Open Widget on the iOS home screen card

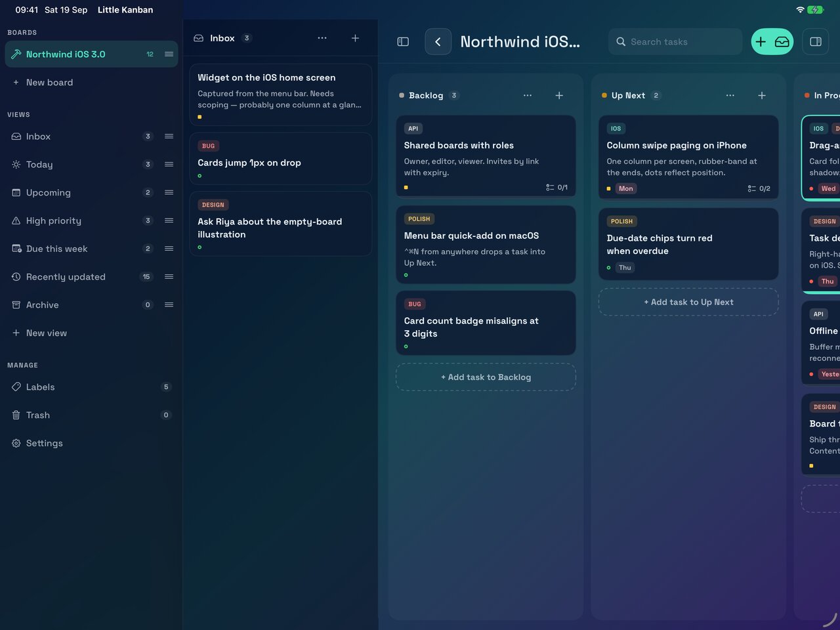click(281, 94)
